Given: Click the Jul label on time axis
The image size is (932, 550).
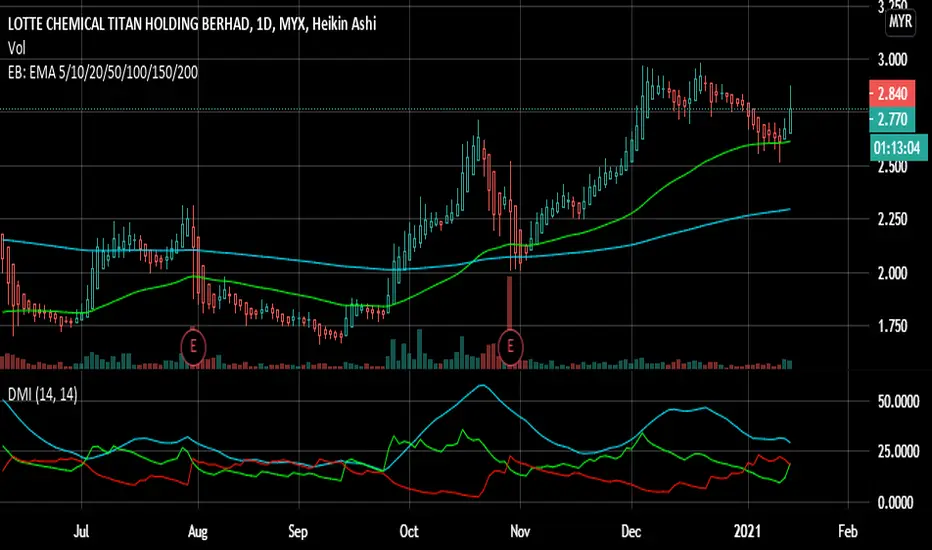Looking at the screenshot, I should coord(81,530).
